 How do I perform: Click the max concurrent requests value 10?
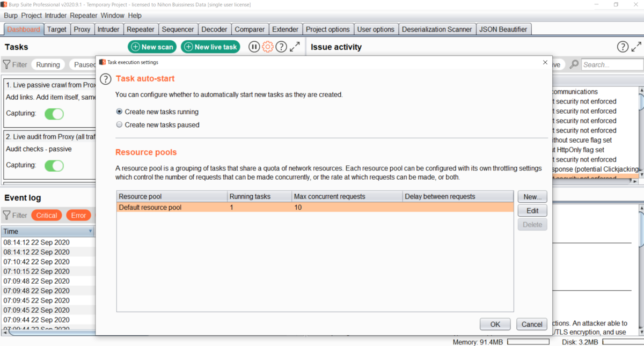298,208
